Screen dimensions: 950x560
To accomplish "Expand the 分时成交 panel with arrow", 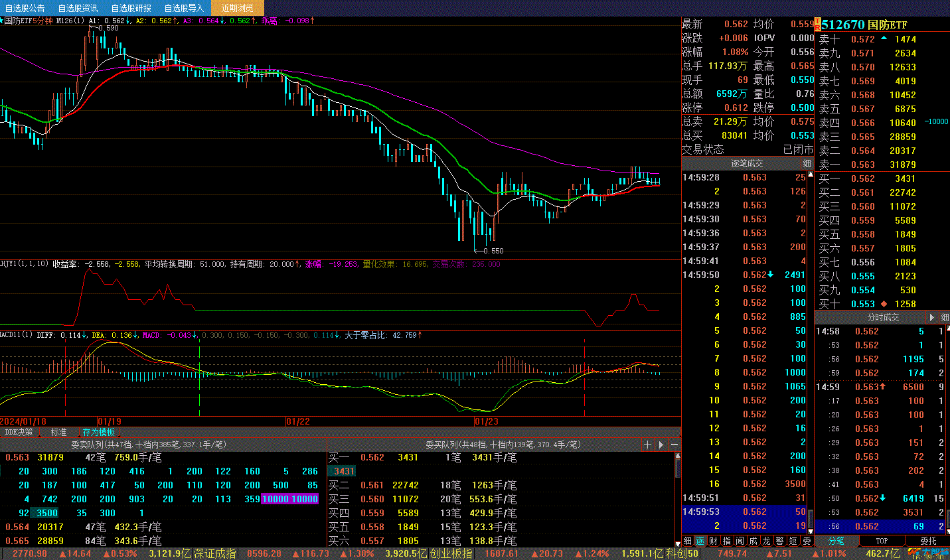I will pos(932,317).
